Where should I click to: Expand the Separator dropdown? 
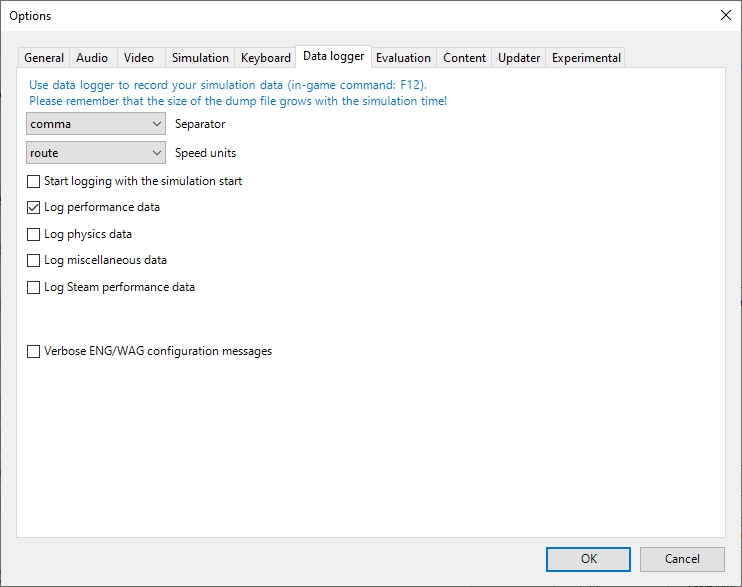coord(96,124)
